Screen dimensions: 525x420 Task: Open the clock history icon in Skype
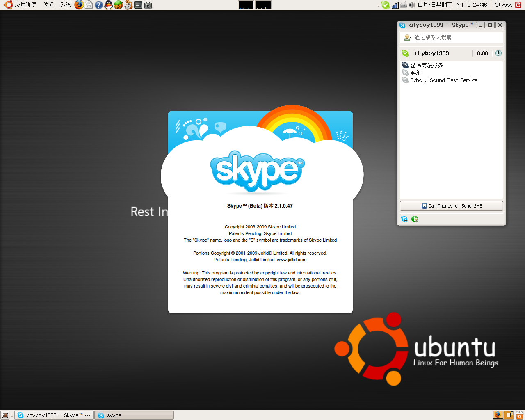(x=498, y=53)
